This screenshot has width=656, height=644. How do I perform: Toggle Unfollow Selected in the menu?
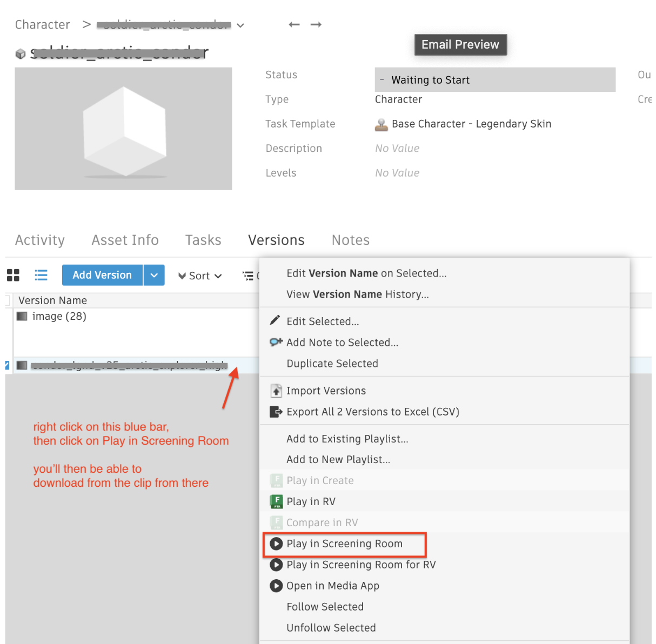click(x=331, y=627)
